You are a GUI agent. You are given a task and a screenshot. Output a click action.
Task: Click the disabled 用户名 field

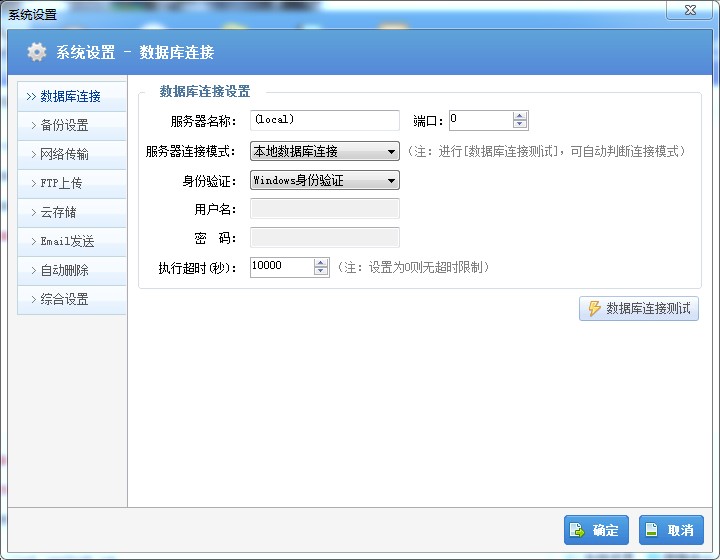click(x=325, y=209)
